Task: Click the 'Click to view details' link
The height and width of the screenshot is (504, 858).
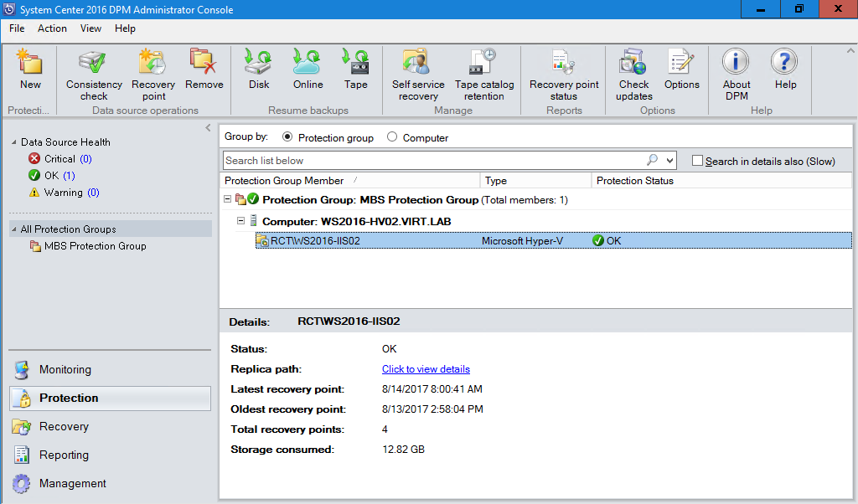Action: click(426, 369)
